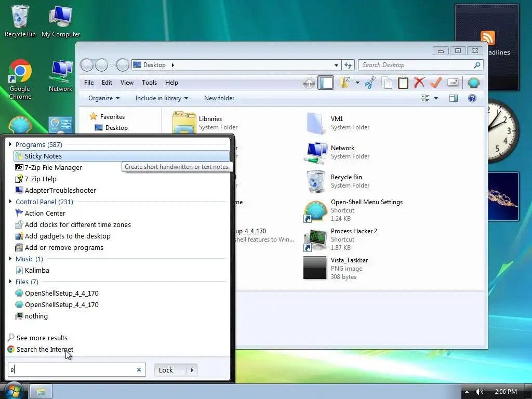This screenshot has height=399, width=532.
Task: Open 7-Zip Help result
Action: click(36, 179)
